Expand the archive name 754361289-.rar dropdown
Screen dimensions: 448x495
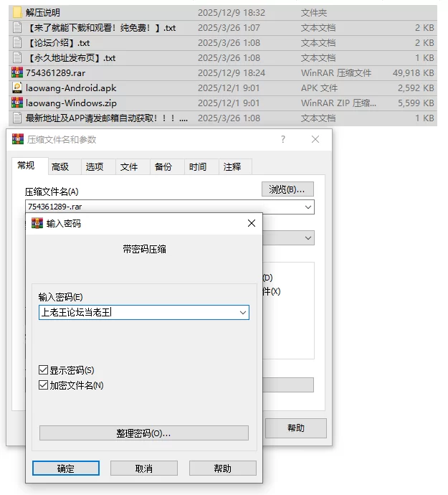(x=308, y=207)
